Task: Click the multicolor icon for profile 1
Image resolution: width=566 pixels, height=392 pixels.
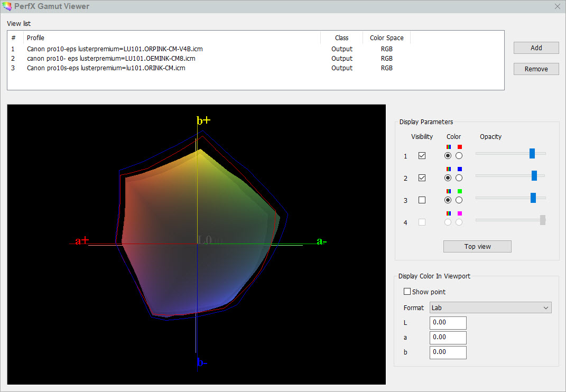Action: (x=449, y=146)
